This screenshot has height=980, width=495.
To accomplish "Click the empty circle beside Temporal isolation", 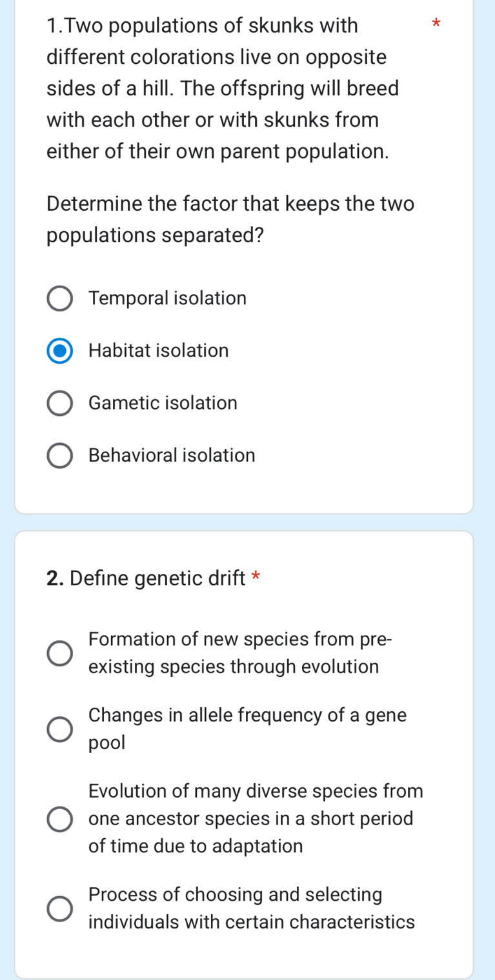I will [x=59, y=298].
